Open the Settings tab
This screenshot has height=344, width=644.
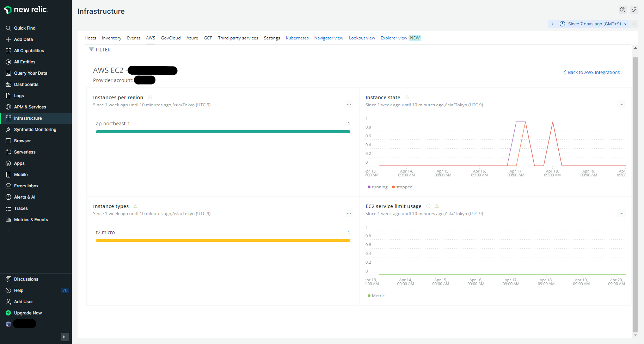(x=272, y=38)
